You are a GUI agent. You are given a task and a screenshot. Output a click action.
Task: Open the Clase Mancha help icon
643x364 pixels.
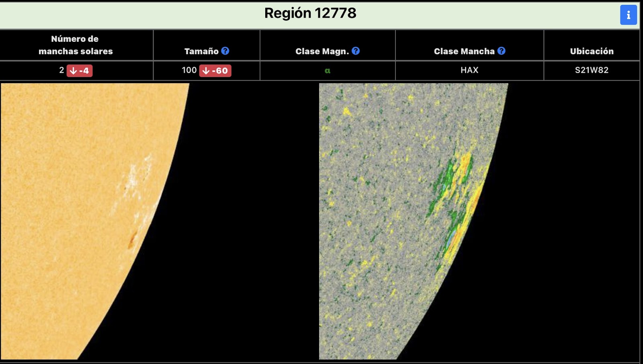point(501,51)
